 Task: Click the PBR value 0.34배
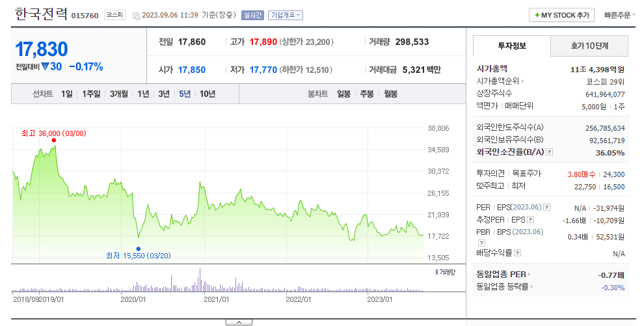click(578, 237)
